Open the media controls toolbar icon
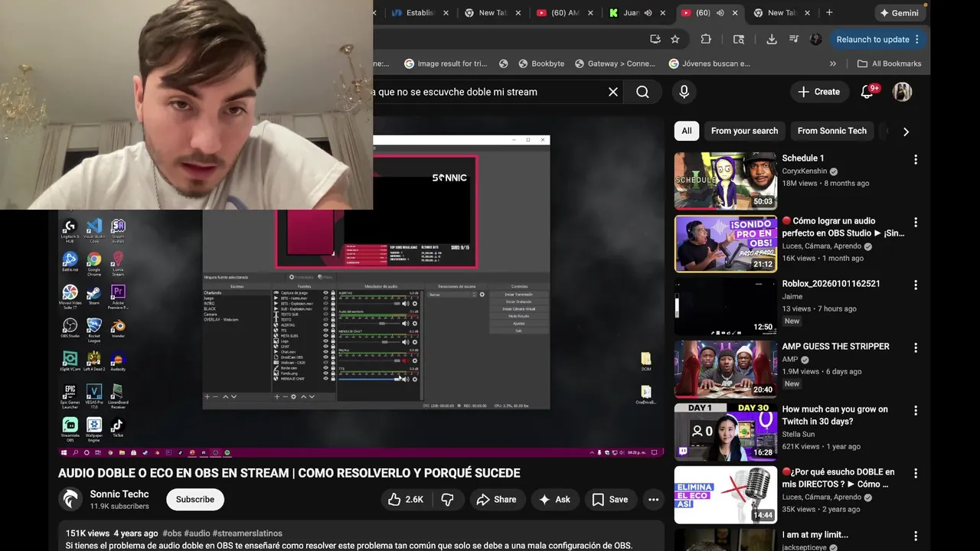Viewport: 980px width, 551px height. [794, 39]
